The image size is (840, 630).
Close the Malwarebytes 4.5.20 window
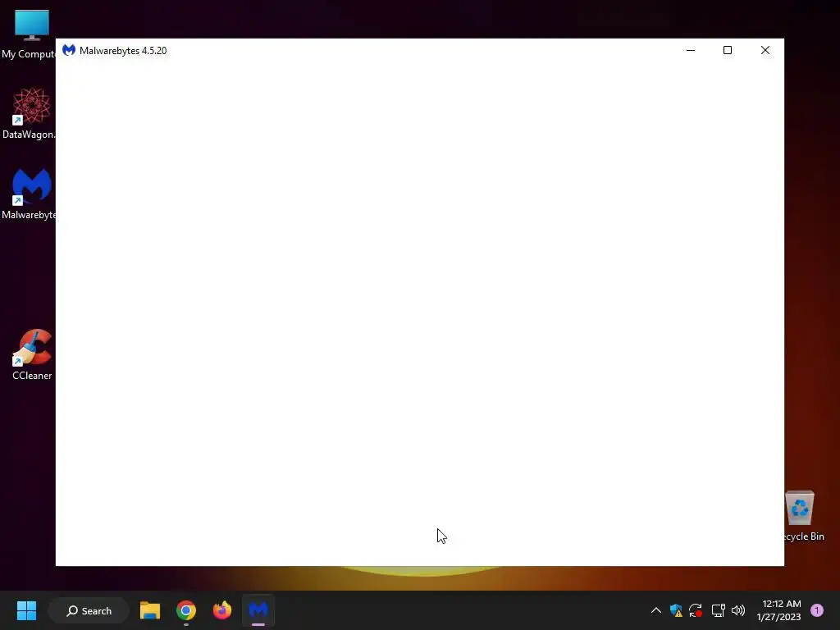tap(765, 50)
